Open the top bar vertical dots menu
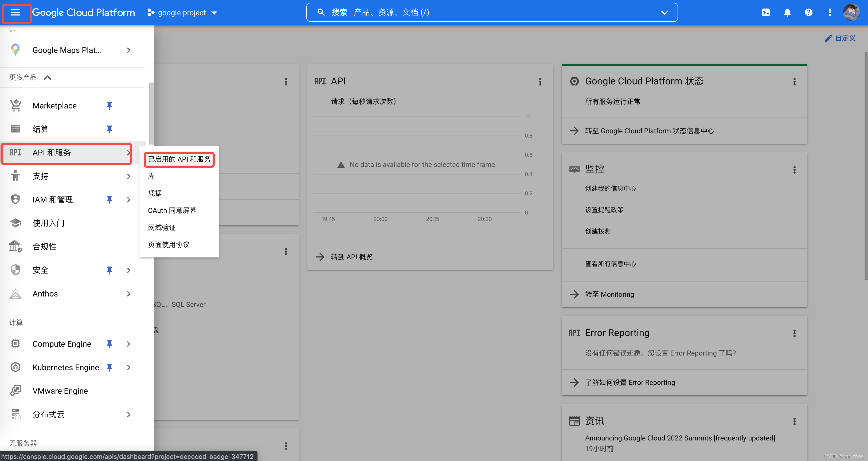This screenshot has height=461, width=868. click(830, 13)
